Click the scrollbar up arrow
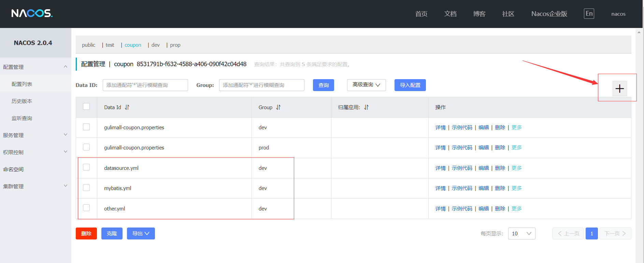The image size is (644, 263). pos(639,32)
